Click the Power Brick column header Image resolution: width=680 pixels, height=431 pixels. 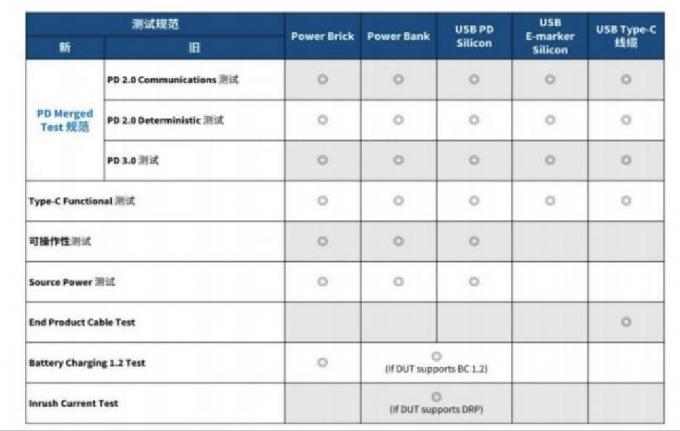point(322,36)
